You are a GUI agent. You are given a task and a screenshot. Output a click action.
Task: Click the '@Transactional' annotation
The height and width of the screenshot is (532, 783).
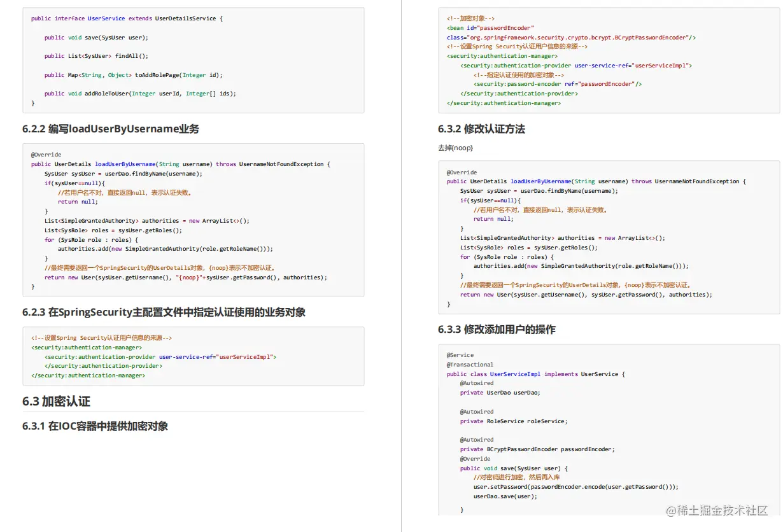click(470, 365)
